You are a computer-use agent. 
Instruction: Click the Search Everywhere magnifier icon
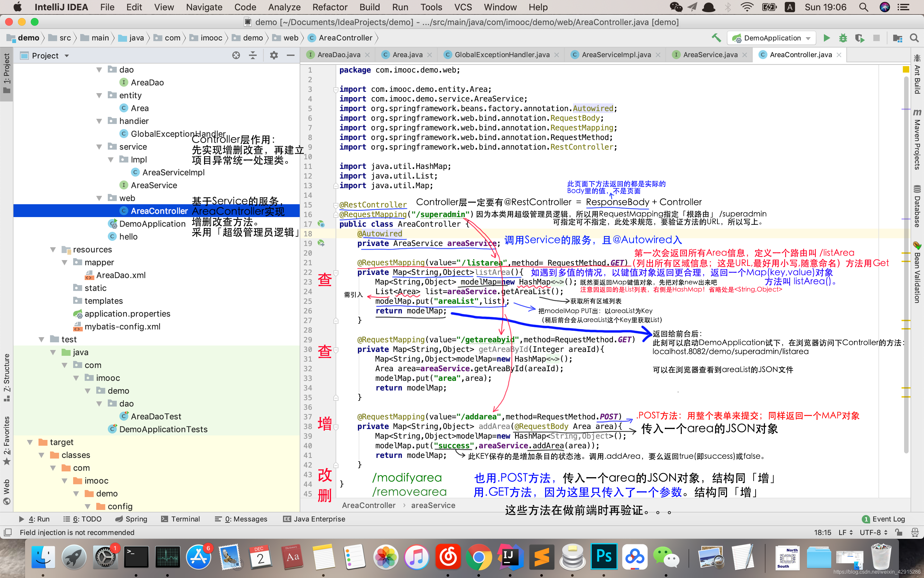coord(914,38)
